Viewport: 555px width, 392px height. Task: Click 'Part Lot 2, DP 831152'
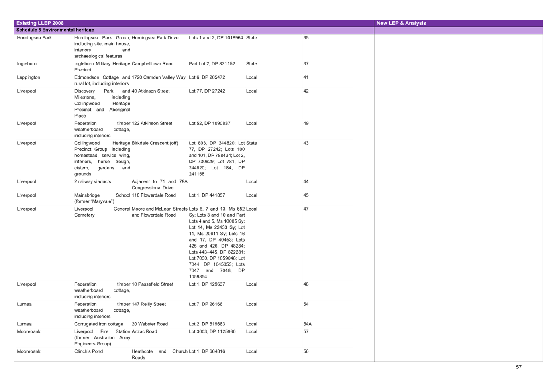point(212,64)
